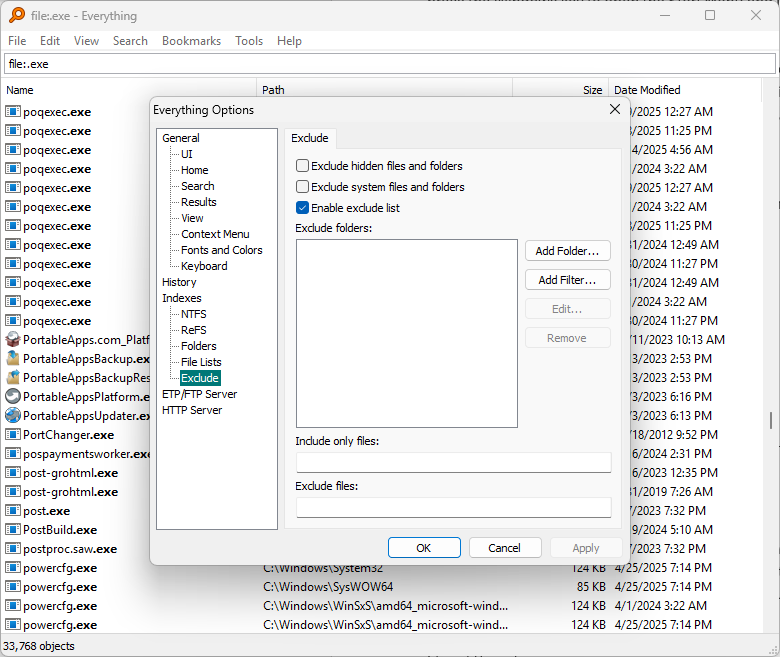This screenshot has height=657, width=780.
Task: Uncheck Enable exclude list
Action: coord(302,208)
